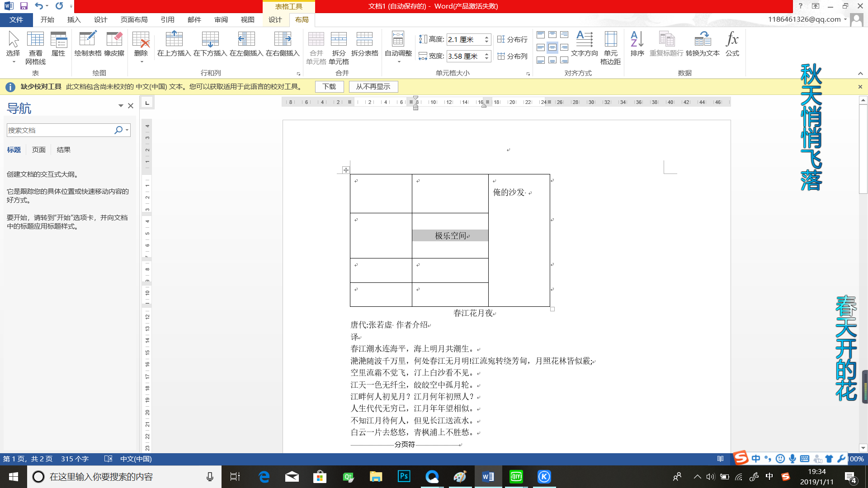Screen dimensions: 868x488
Task: Click search magnifier in navigation pane
Action: coord(118,130)
